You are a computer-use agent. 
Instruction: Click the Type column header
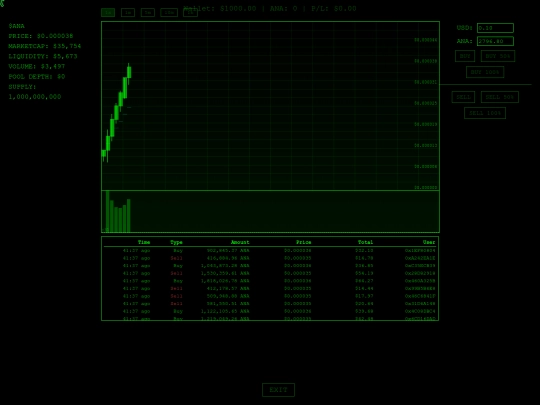tap(176, 242)
